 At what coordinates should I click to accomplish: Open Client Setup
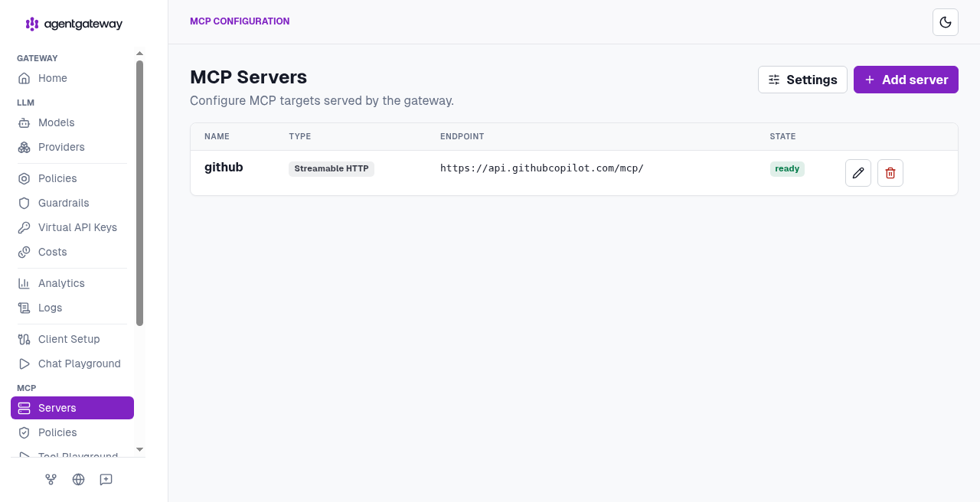tap(72, 339)
